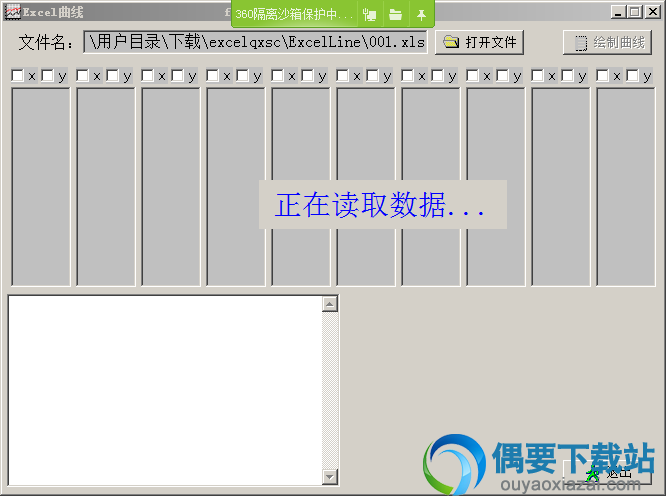Image resolution: width=666 pixels, height=496 pixels.
Task: Click the 打开文件 open file button
Action: point(479,42)
